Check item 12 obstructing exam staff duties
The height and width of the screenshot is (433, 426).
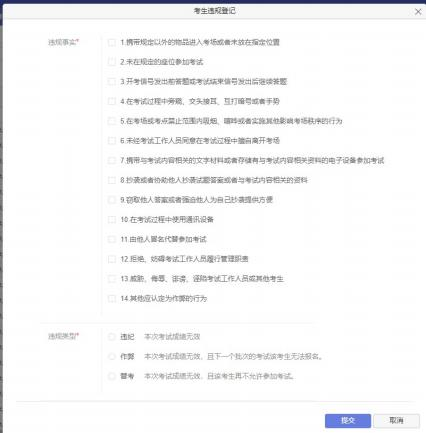pos(112,259)
